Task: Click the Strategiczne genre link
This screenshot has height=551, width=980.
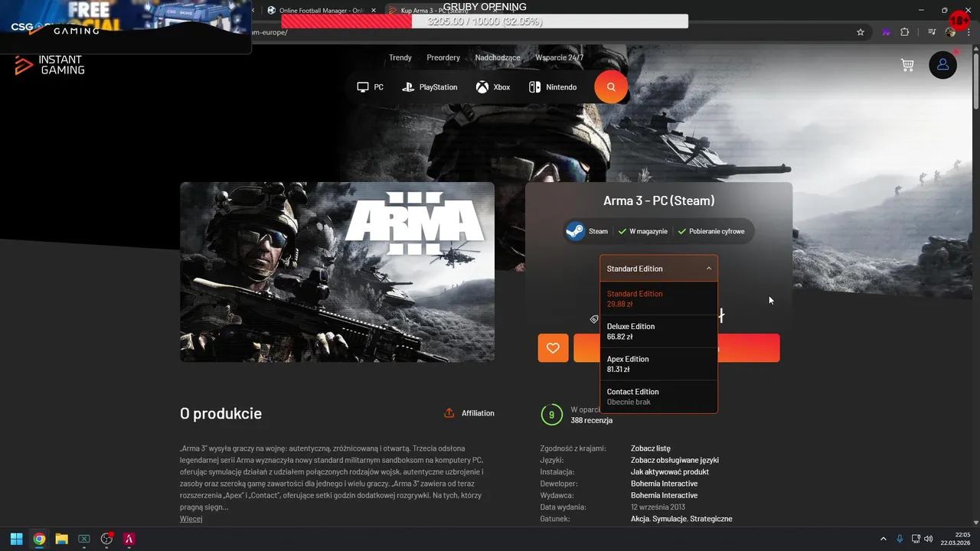Action: tap(711, 519)
